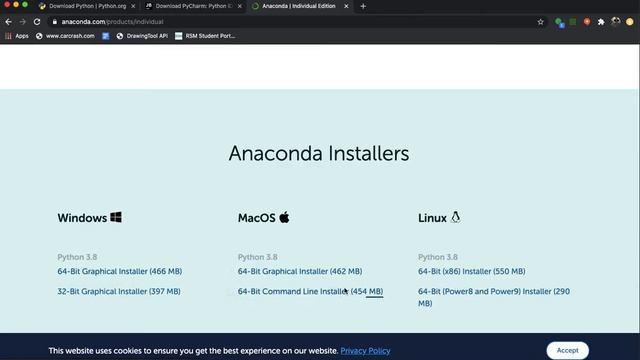The height and width of the screenshot is (360, 640).
Task: Click the address bar URL
Action: (x=112, y=22)
